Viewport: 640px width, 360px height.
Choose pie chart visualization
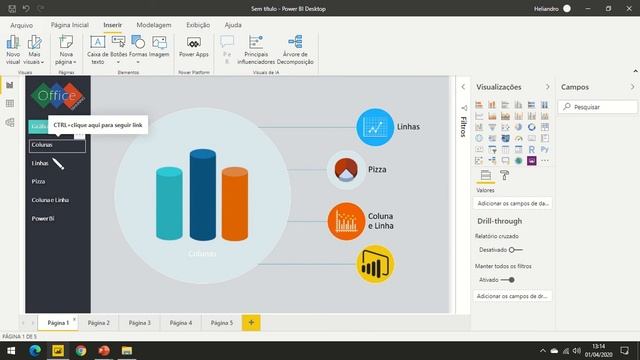point(518,127)
